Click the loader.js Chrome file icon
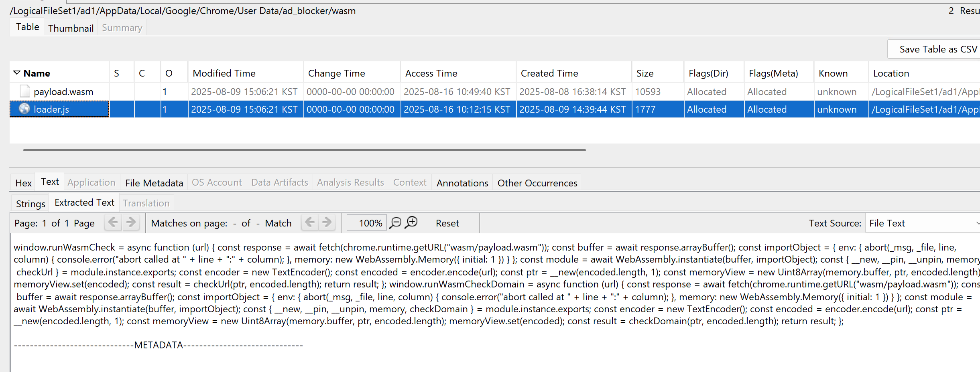 pyautogui.click(x=24, y=109)
